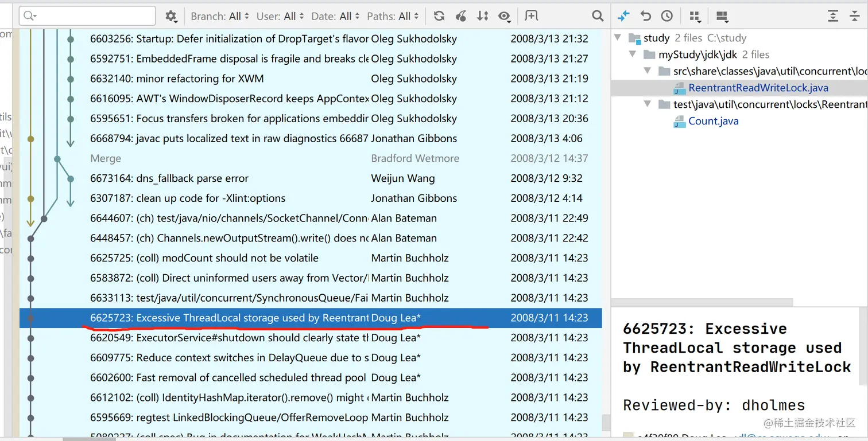Image resolution: width=868 pixels, height=441 pixels.
Task: Click the study module folder icon
Action: 634,38
